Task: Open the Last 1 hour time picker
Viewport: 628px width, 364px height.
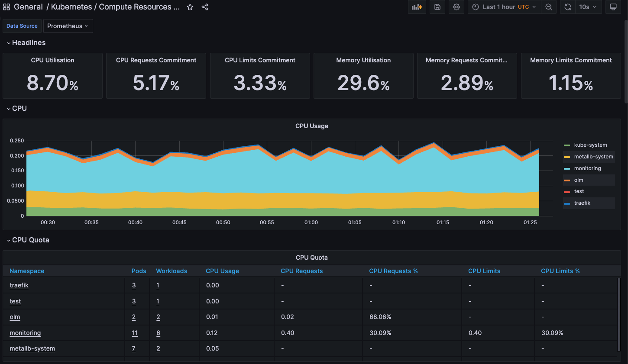Action: (x=505, y=7)
